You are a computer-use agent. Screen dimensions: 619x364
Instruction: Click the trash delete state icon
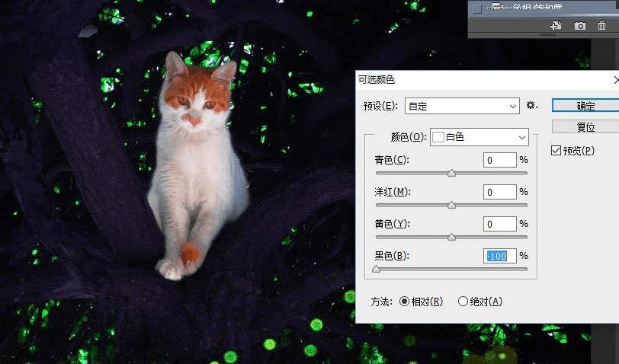coord(601,26)
